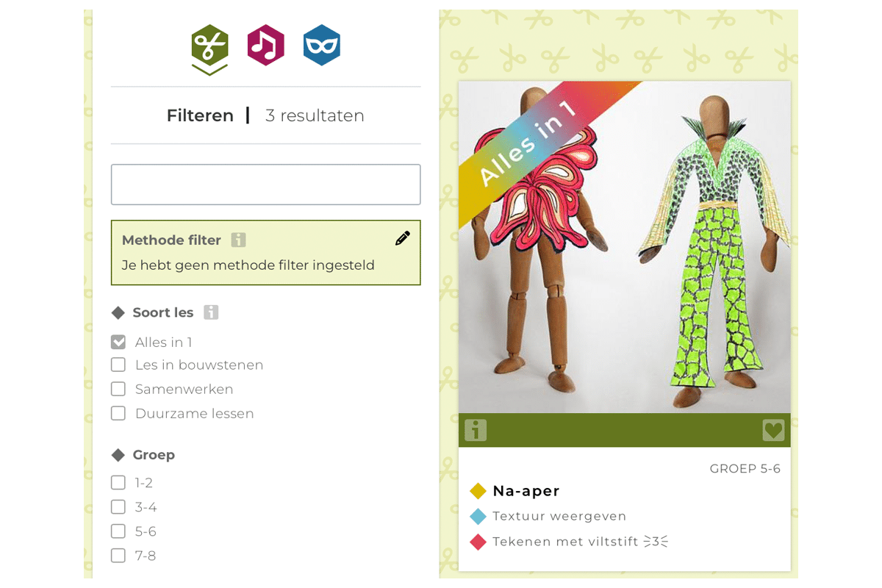Show lesson info icon on card bar
Image resolution: width=882 pixels, height=588 pixels.
[x=476, y=430]
